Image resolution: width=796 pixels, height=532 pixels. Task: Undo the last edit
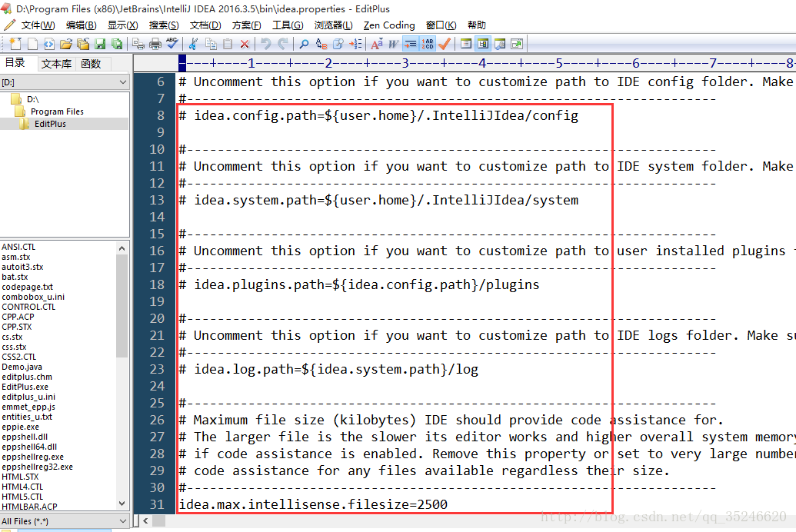[265, 44]
